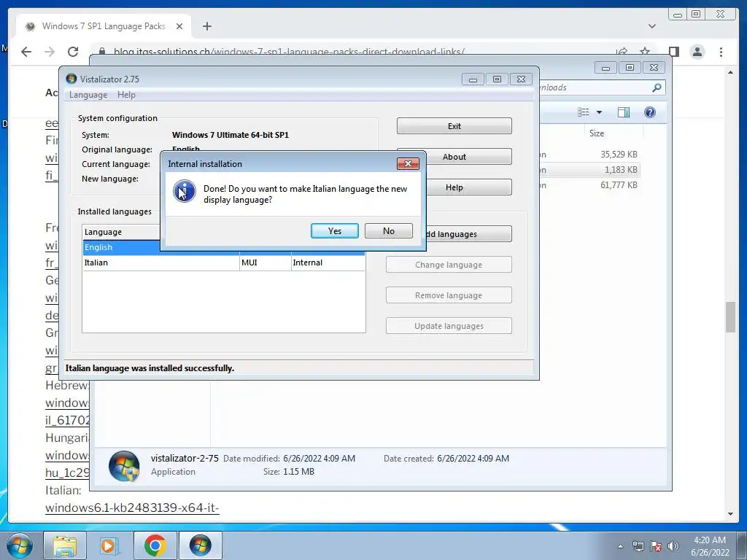
Task: Confirm Yes in Internal installation dialog
Action: [334, 231]
